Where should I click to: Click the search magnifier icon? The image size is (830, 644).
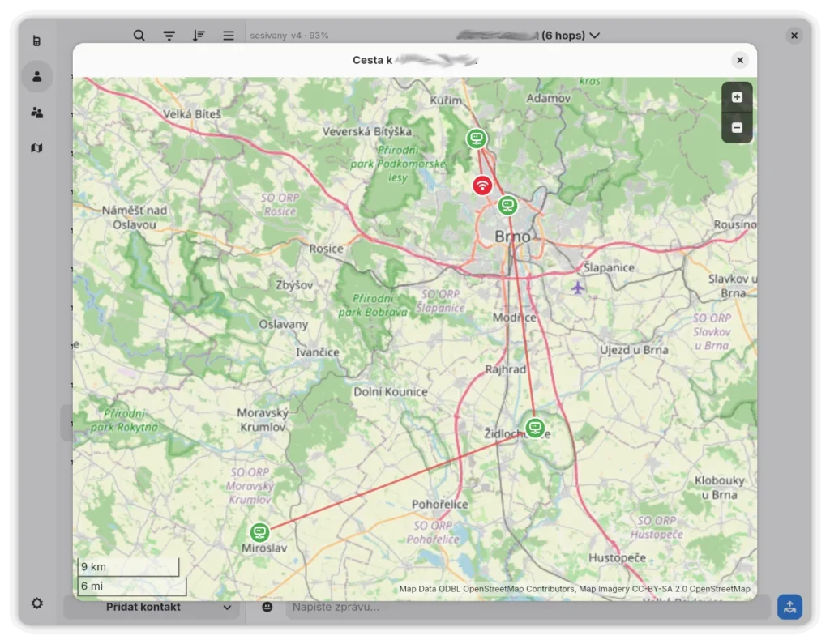[139, 36]
